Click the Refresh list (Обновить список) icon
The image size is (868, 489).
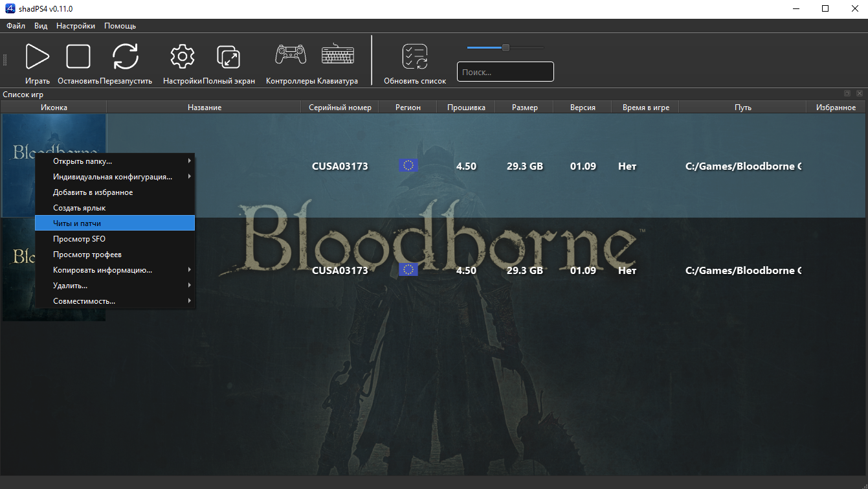[x=415, y=57]
